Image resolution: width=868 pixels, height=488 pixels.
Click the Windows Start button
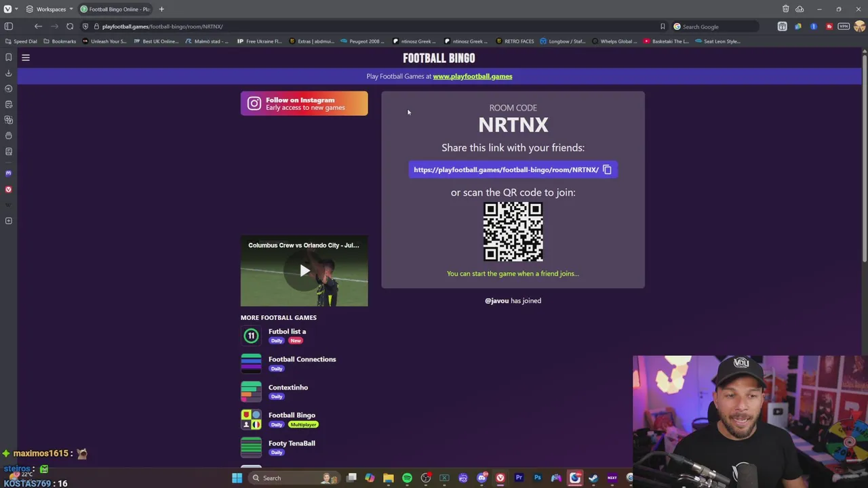237,478
